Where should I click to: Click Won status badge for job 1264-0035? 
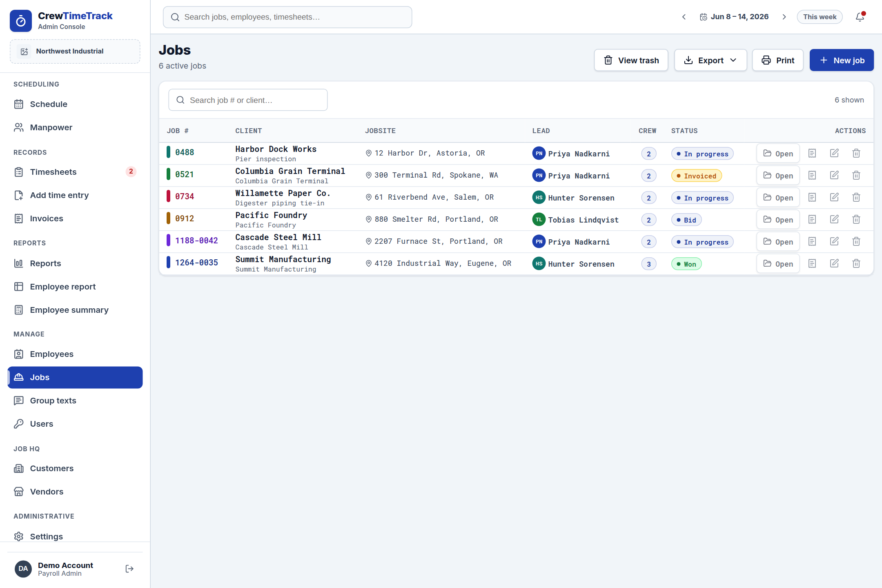686,264
